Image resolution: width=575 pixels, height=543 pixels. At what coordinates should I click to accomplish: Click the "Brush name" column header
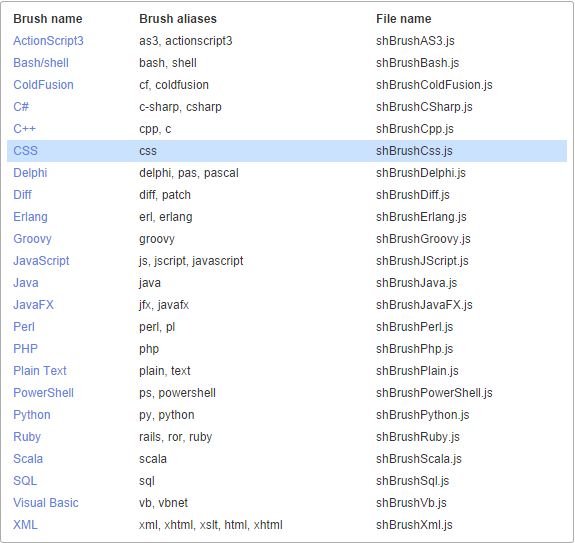[x=48, y=19]
